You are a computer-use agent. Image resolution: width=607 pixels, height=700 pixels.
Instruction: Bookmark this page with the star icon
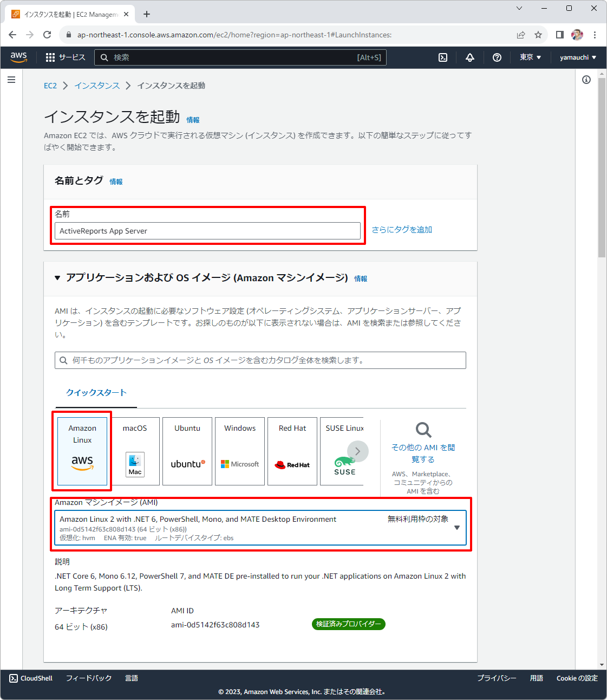[538, 35]
